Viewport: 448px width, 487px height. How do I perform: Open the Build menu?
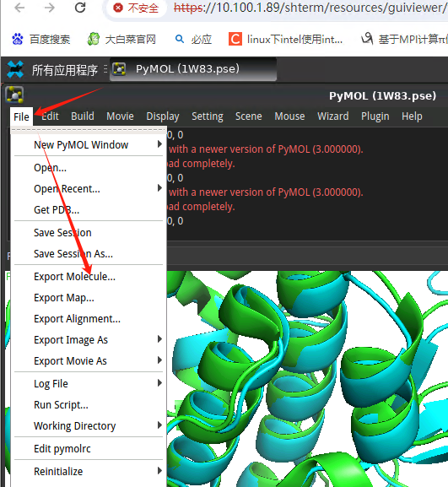click(83, 116)
